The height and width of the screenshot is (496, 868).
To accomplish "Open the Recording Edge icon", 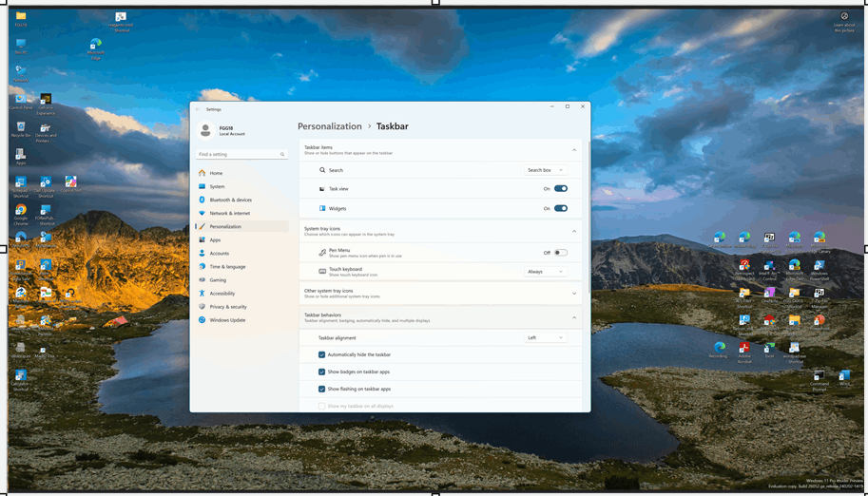I will (719, 350).
